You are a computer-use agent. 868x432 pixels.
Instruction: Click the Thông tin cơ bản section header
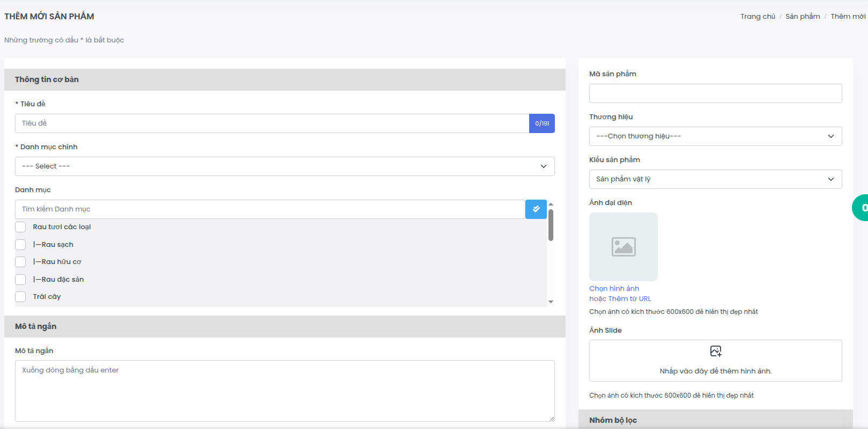point(285,79)
